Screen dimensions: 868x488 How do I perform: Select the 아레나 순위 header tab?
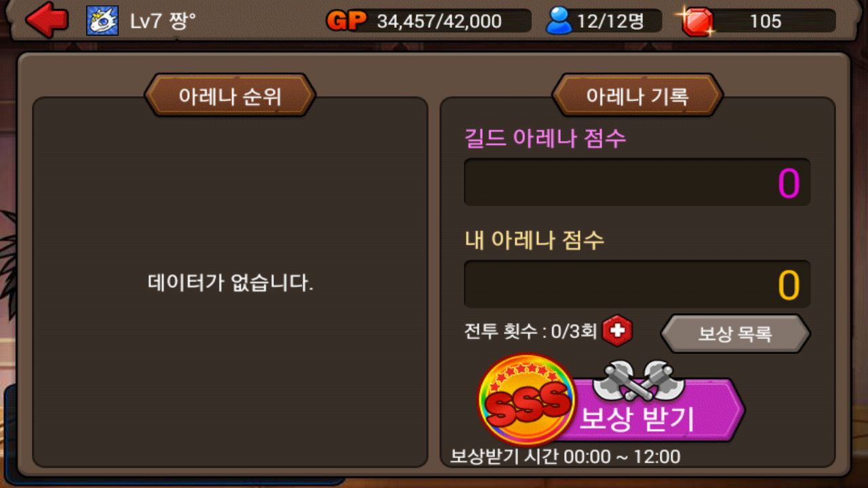point(230,96)
